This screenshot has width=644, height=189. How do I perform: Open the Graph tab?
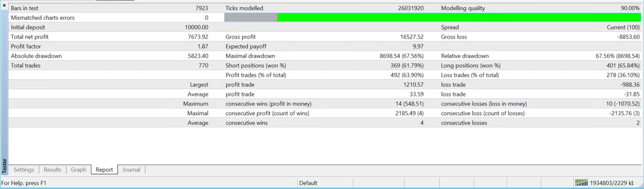79,169
